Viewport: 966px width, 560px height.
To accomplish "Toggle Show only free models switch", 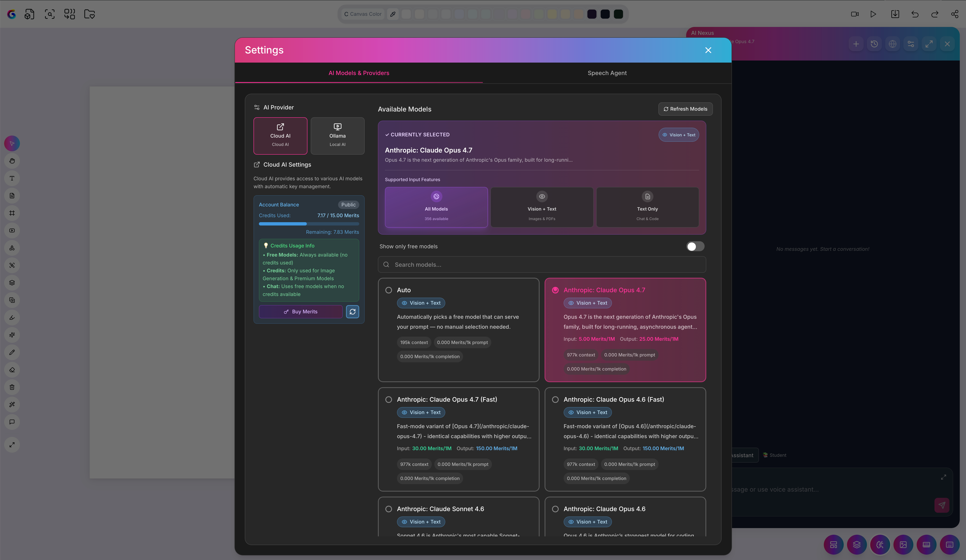I will click(x=695, y=246).
